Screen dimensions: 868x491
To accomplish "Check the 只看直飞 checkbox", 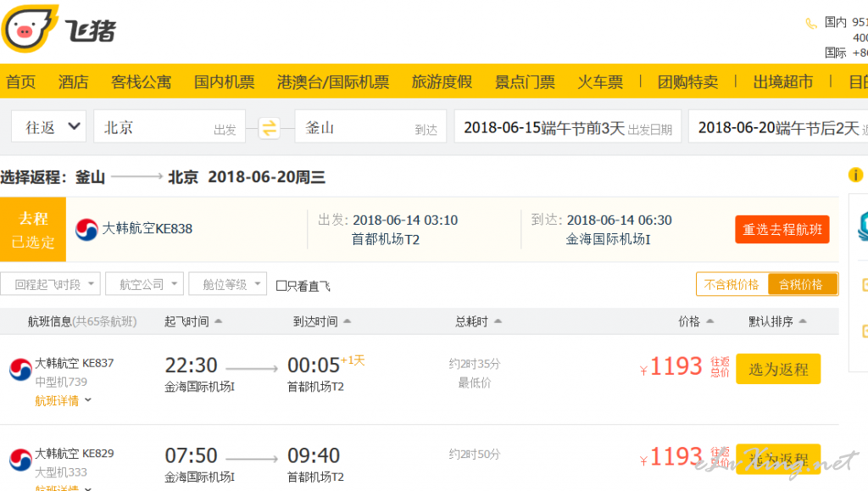I will pyautogui.click(x=281, y=286).
